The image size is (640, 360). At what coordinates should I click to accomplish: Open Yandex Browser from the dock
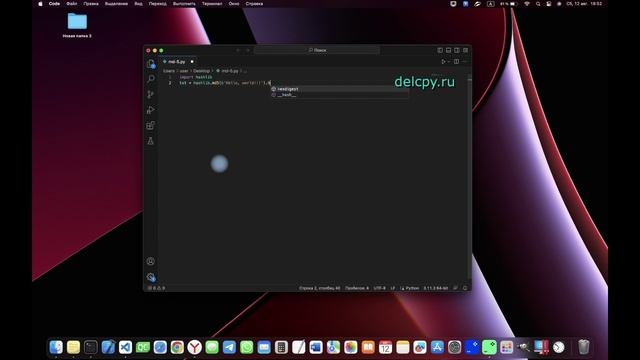coord(195,347)
